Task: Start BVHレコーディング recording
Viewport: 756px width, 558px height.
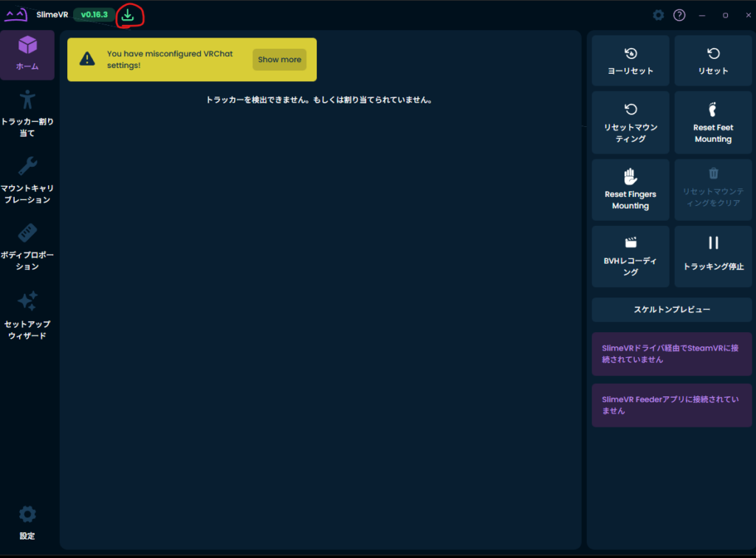Action: 630,256
